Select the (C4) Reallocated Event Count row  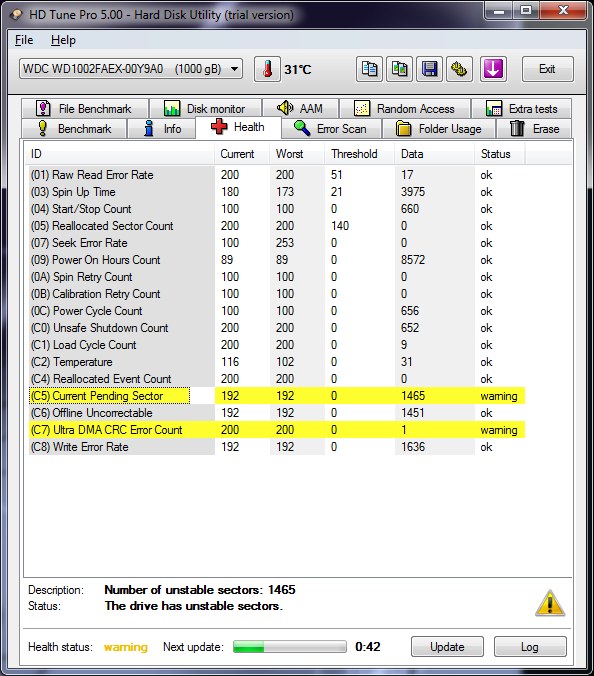[277, 379]
